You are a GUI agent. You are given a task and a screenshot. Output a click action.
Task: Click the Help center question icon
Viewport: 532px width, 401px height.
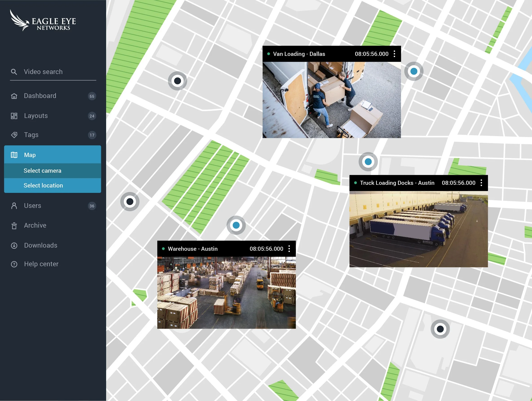click(14, 264)
